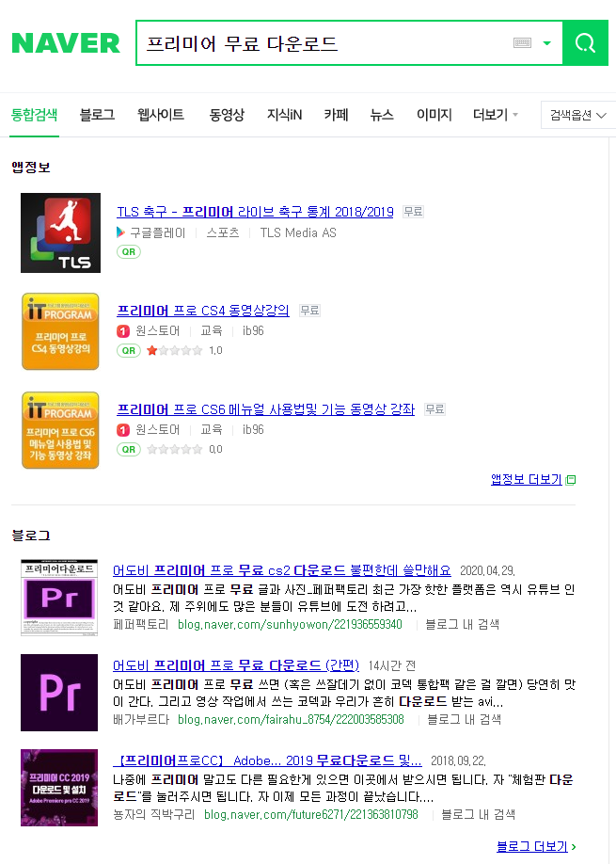Click the 무료 badge beside TLS 축구 title
Image resolution: width=616 pixels, height=864 pixels.
(413, 212)
